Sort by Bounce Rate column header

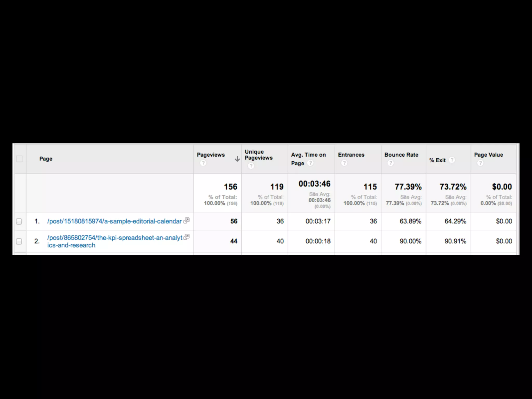coord(401,155)
